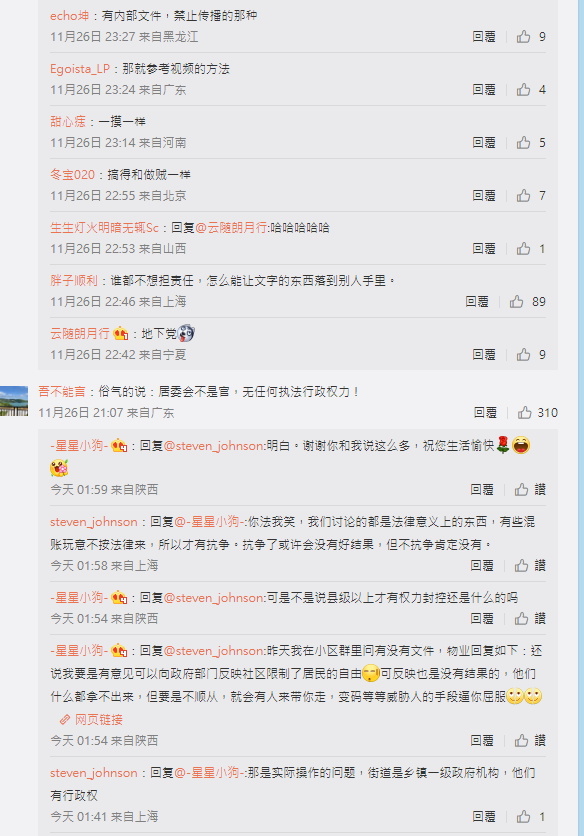Click the 网页链接 link icon
The height and width of the screenshot is (836, 584).
65,719
